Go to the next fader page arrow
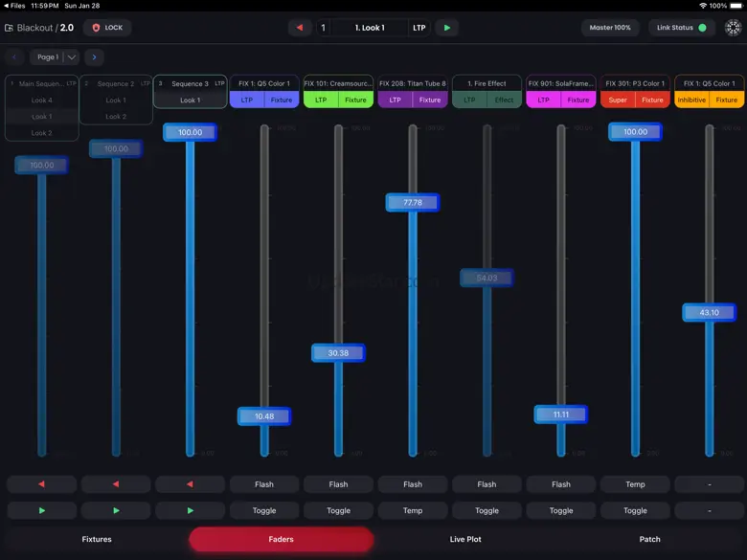This screenshot has width=747, height=560. (x=94, y=57)
